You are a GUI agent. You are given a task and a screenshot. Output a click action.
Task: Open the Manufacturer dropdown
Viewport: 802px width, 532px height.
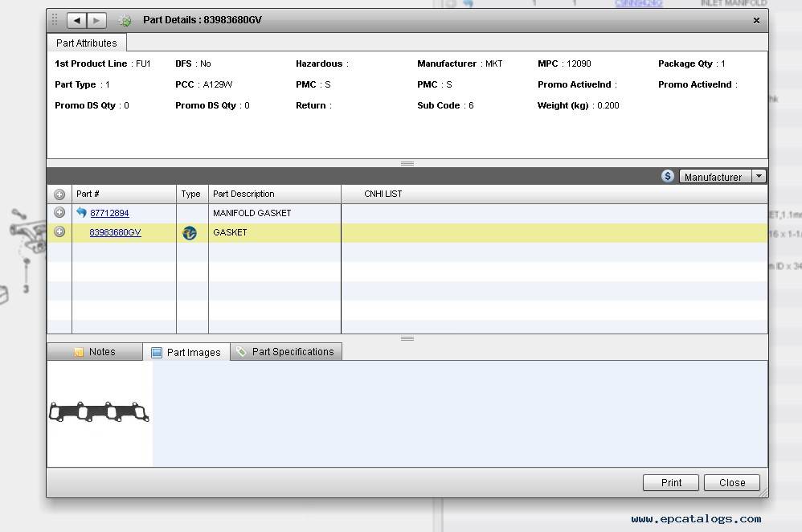click(759, 177)
